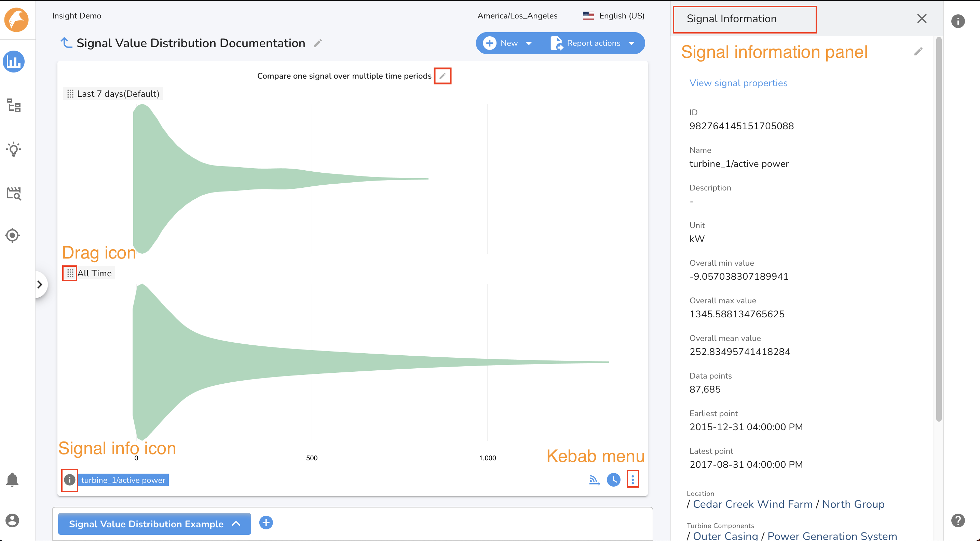Click the signal panel vertical scrollbar

[939, 229]
